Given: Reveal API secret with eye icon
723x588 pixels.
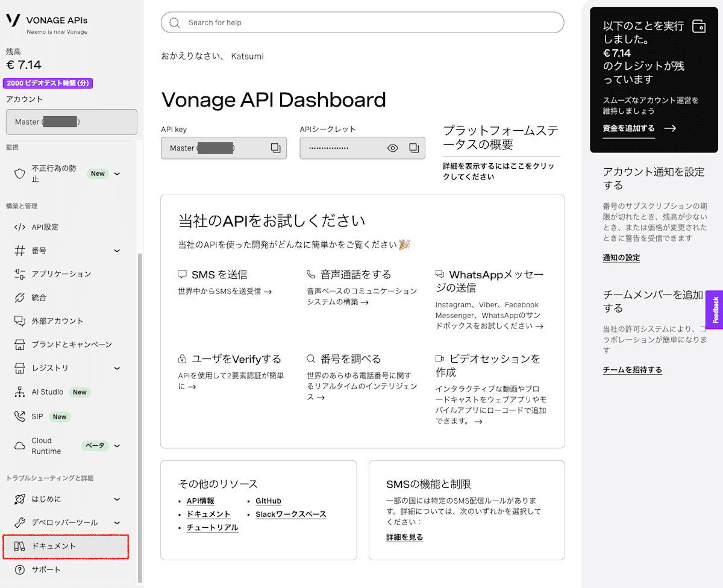Looking at the screenshot, I should 393,148.
